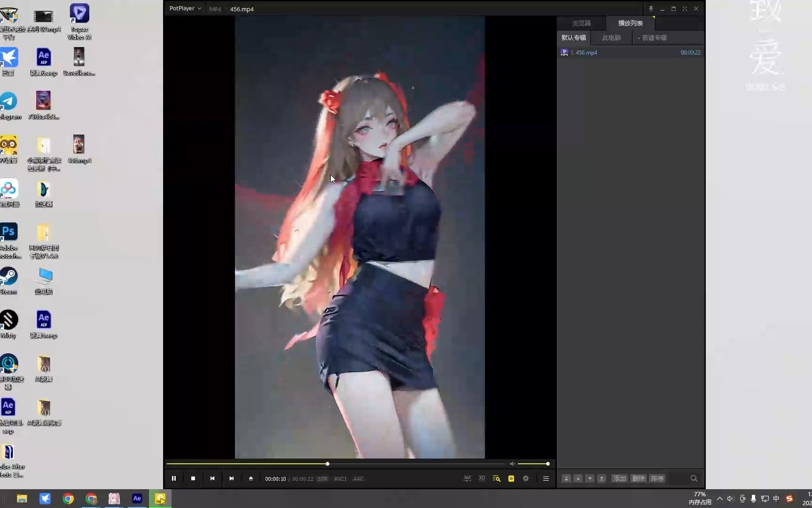The width and height of the screenshot is (812, 508).
Task: Click the elapsed time 00:00:10
Action: click(x=275, y=479)
